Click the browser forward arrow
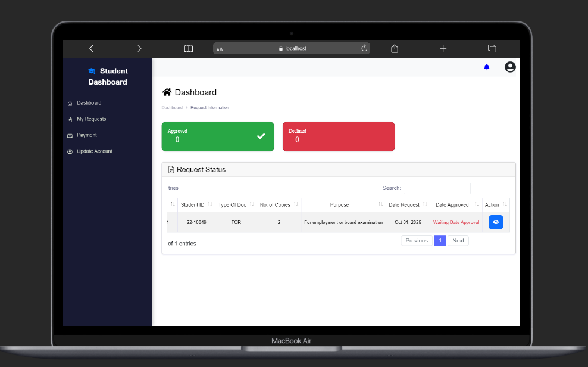Viewport: 588px width, 367px height. pyautogui.click(x=139, y=49)
